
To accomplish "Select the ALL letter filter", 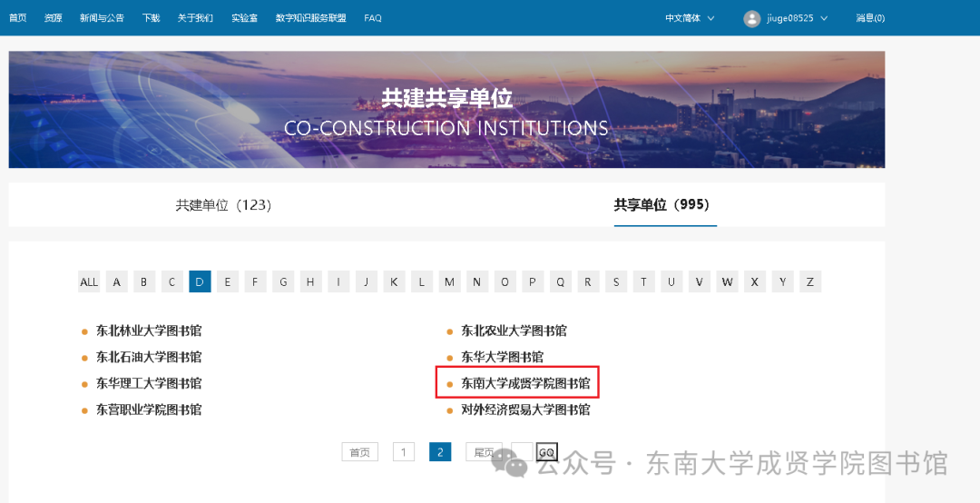I will click(x=89, y=281).
